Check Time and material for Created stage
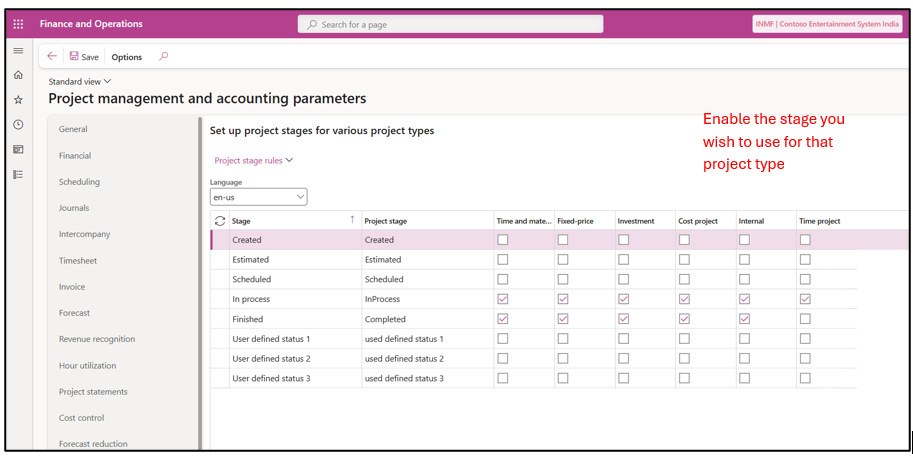Screen dimensions: 913x457 (502, 239)
